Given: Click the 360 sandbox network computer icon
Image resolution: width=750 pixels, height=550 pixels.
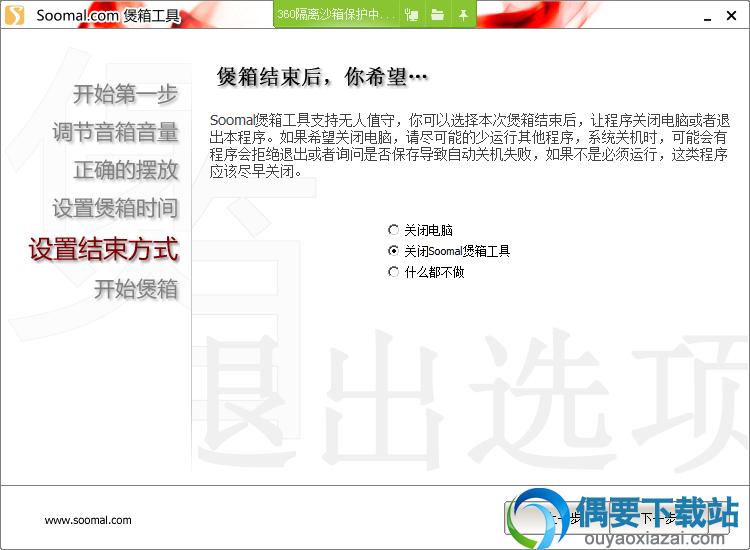Looking at the screenshot, I should point(411,15).
